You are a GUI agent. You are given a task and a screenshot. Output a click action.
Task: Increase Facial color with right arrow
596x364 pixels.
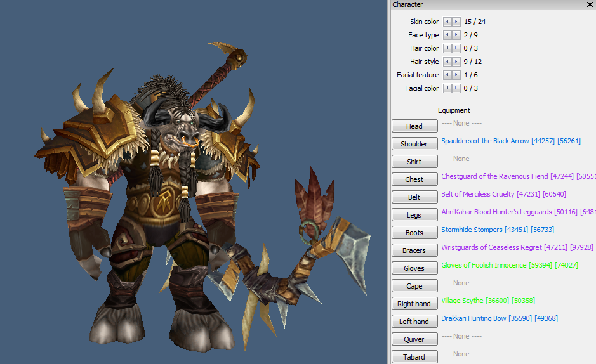click(x=456, y=88)
